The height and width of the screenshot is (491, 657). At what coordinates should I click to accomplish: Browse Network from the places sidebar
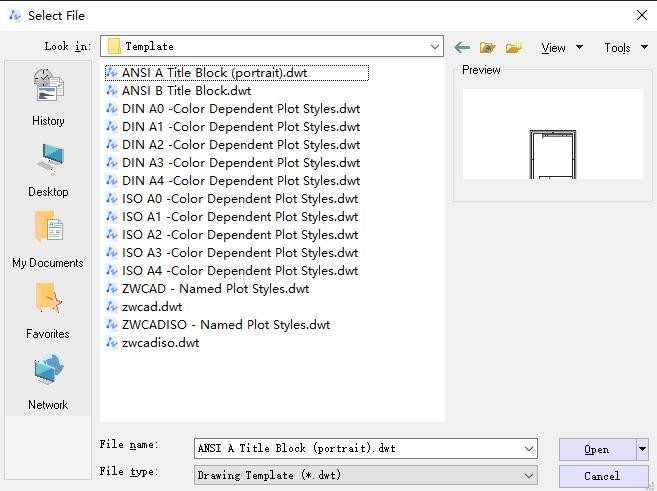47,382
